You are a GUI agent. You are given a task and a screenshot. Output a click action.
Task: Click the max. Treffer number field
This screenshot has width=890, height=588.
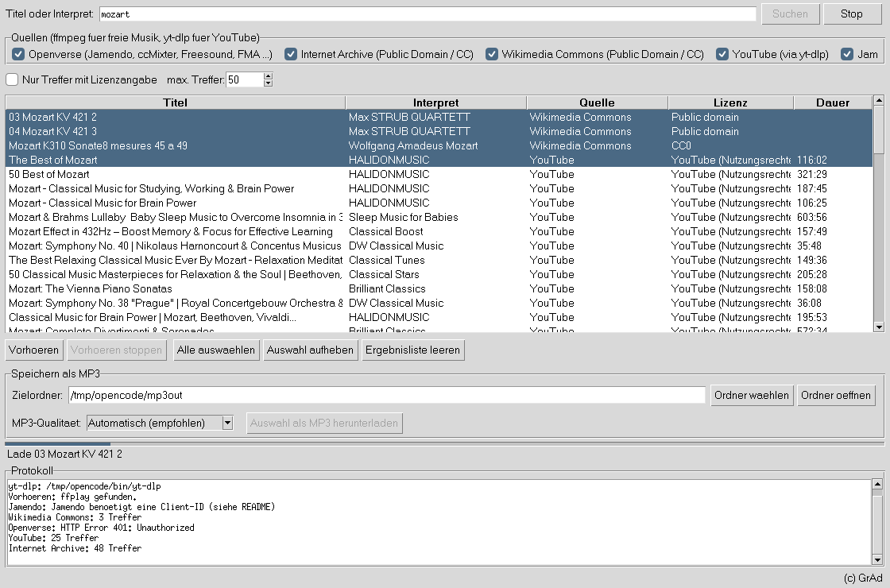pyautogui.click(x=245, y=80)
